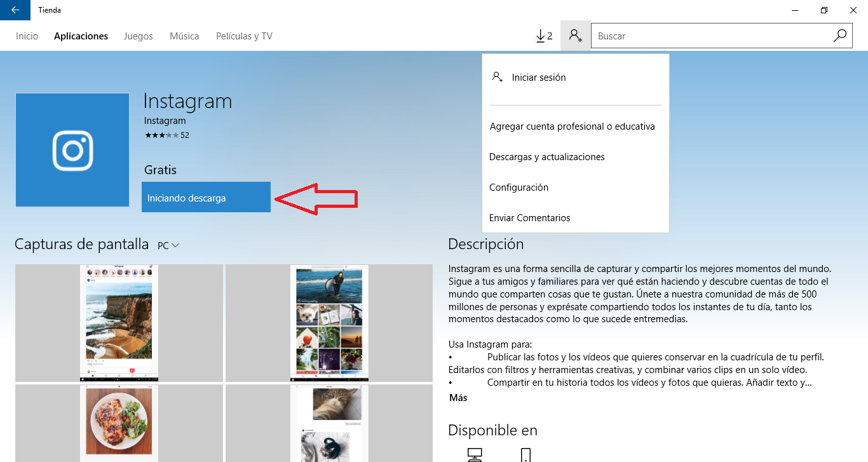Image resolution: width=868 pixels, height=462 pixels.
Task: Open the food plate screenshot thumbnail
Action: coord(119,423)
